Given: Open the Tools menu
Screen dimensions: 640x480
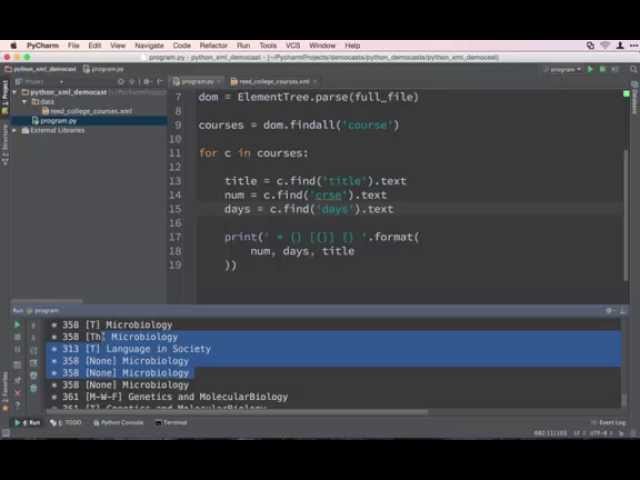Looking at the screenshot, I should 268,45.
